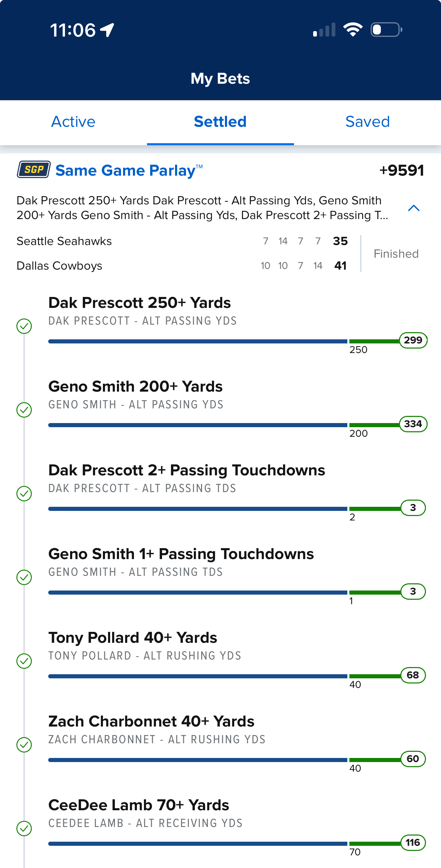Tap the +9591 odds value
This screenshot has width=441, height=868.
402,170
